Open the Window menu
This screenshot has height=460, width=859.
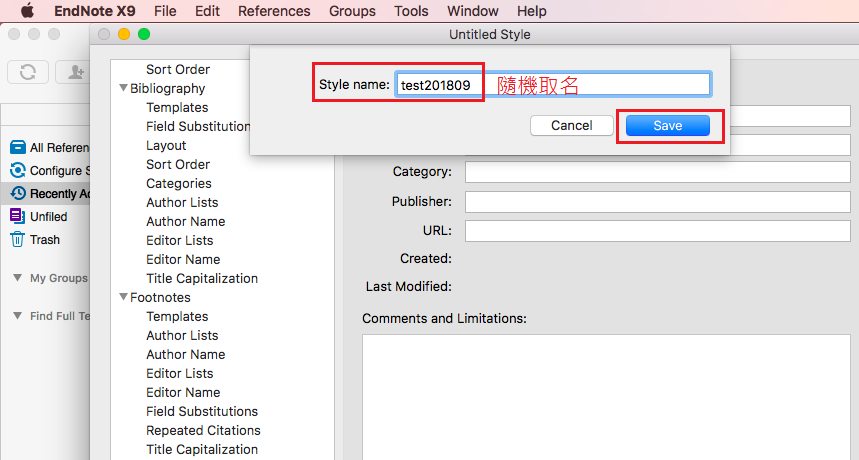(472, 11)
